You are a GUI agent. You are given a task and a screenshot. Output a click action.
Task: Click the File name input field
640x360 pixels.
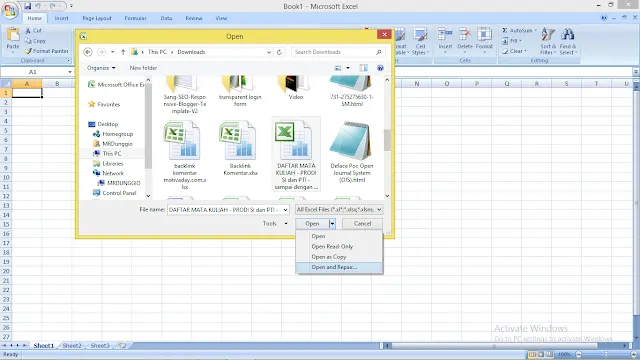click(224, 210)
